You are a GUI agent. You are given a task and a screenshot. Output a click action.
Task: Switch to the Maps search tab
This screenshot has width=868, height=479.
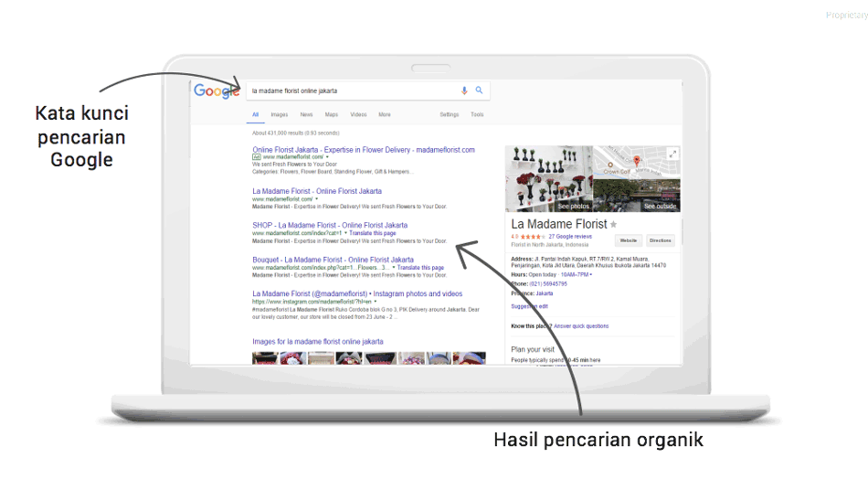(331, 115)
